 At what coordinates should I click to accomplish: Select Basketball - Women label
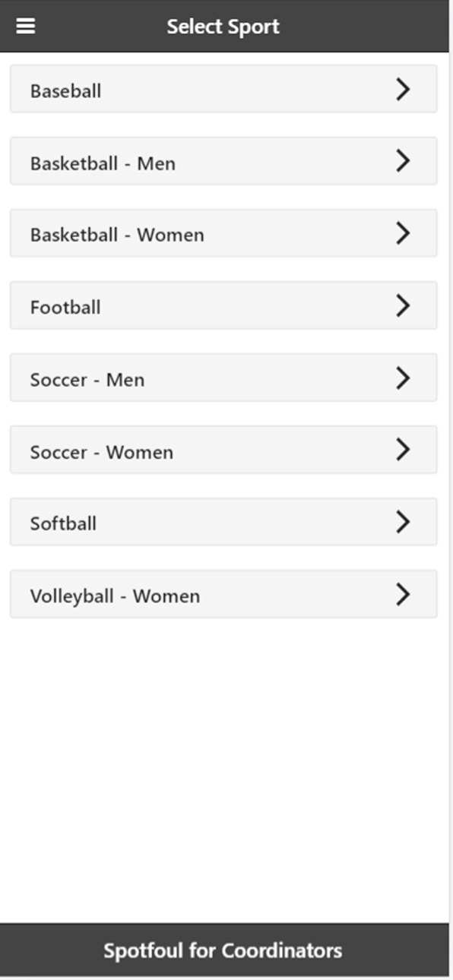pyautogui.click(x=117, y=236)
